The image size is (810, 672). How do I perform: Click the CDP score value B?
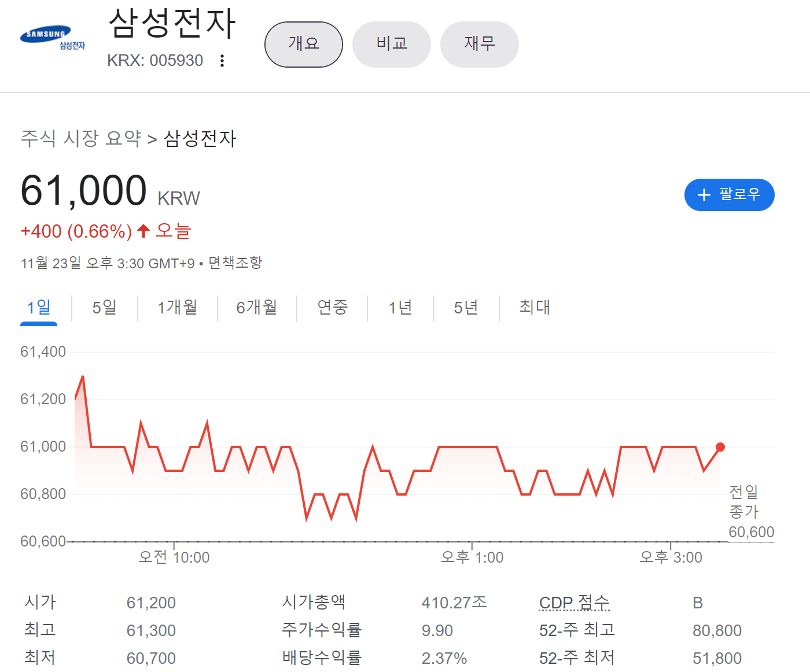pyautogui.click(x=698, y=603)
